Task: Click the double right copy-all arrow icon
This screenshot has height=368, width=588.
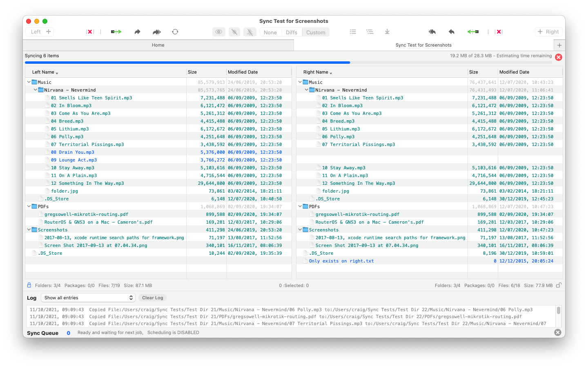Action: [x=156, y=32]
